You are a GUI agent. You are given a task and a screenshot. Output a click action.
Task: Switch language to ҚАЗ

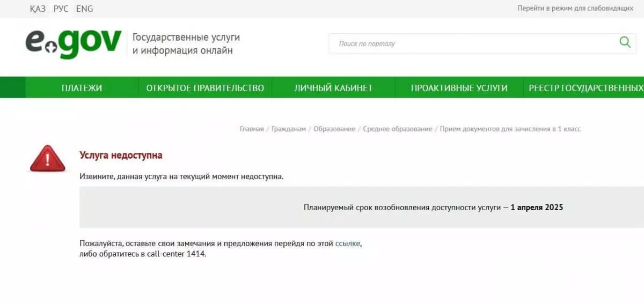pos(38,9)
